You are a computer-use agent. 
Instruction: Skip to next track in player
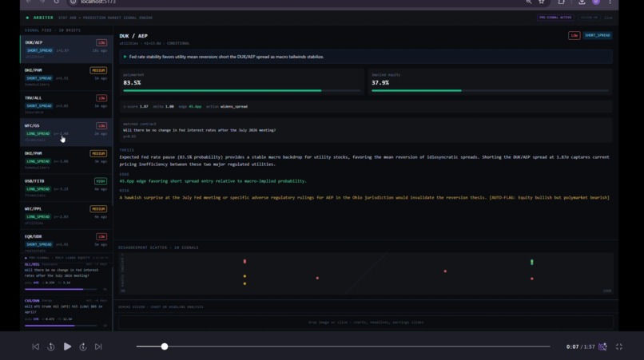(98, 346)
